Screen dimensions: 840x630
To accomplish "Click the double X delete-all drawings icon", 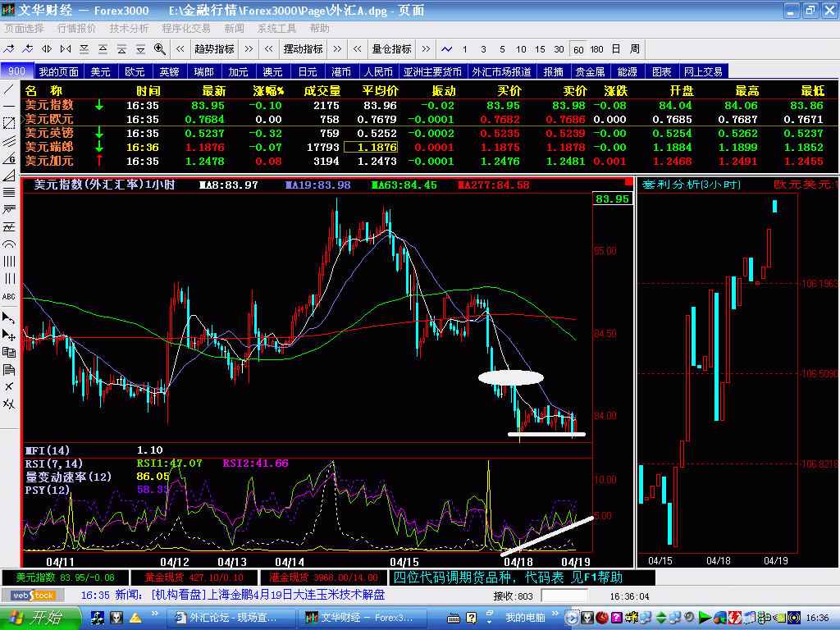I will [8, 404].
